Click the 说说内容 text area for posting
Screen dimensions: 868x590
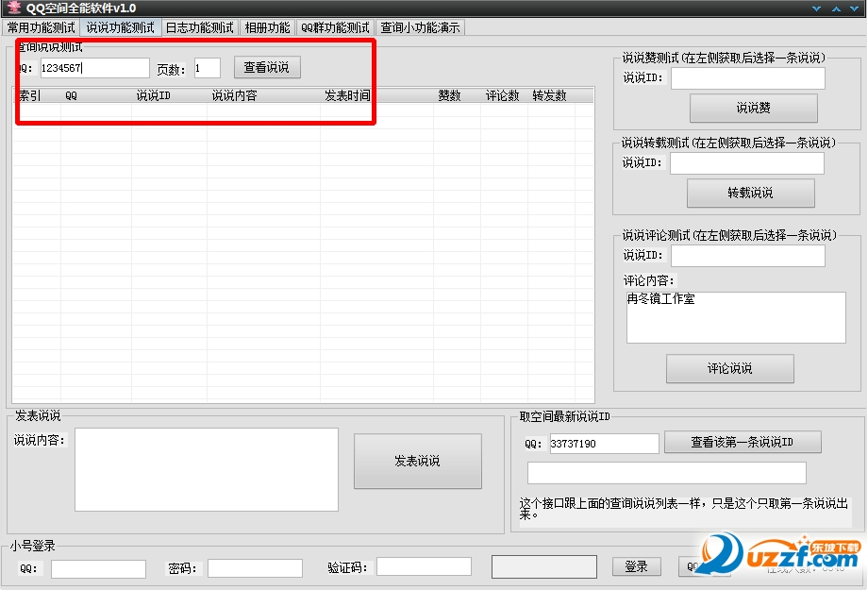click(207, 469)
